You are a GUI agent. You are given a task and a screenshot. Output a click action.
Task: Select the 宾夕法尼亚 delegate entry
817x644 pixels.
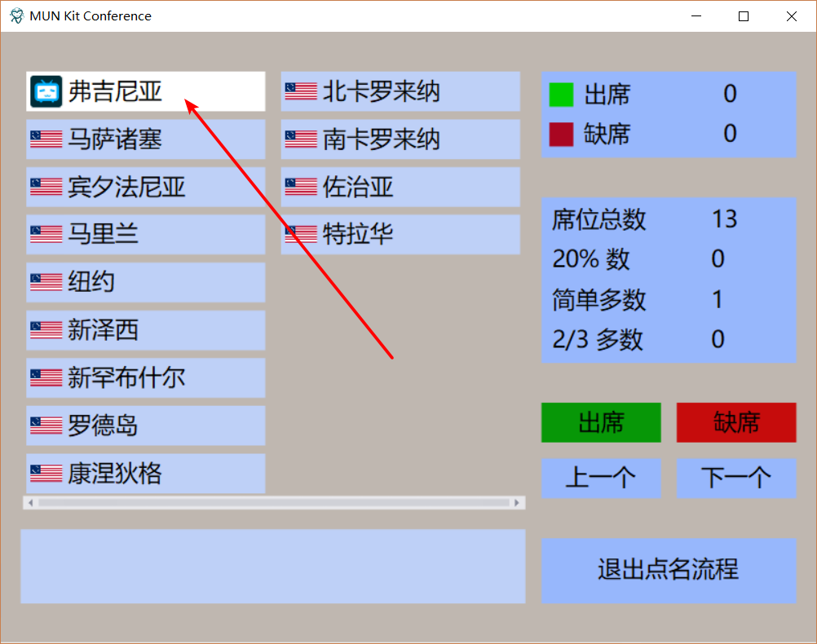(x=145, y=187)
